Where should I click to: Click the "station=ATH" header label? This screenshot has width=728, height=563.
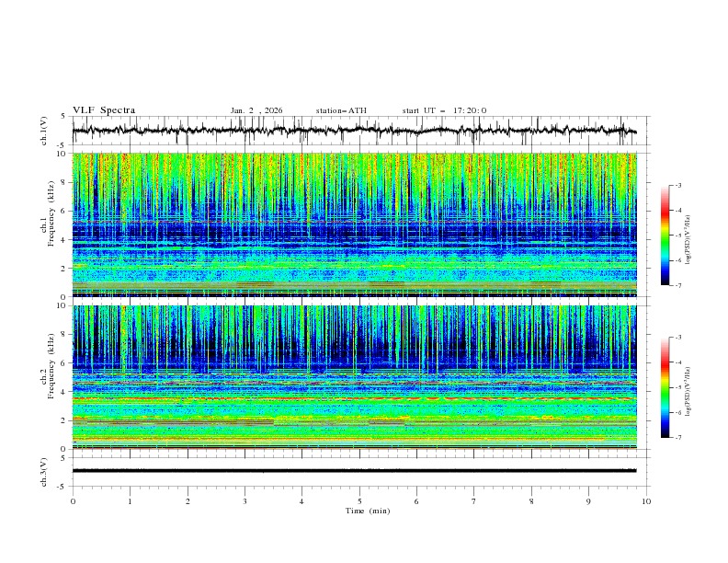(x=341, y=110)
